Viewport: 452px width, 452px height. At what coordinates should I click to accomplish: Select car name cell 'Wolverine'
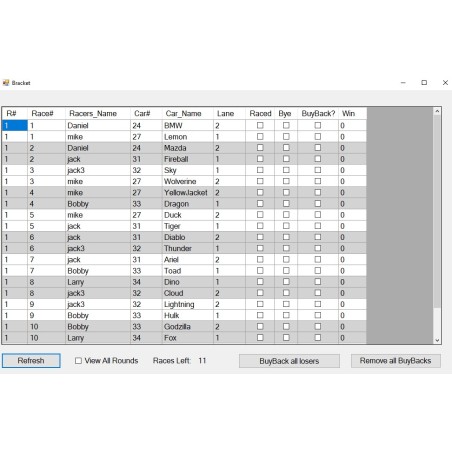point(188,181)
